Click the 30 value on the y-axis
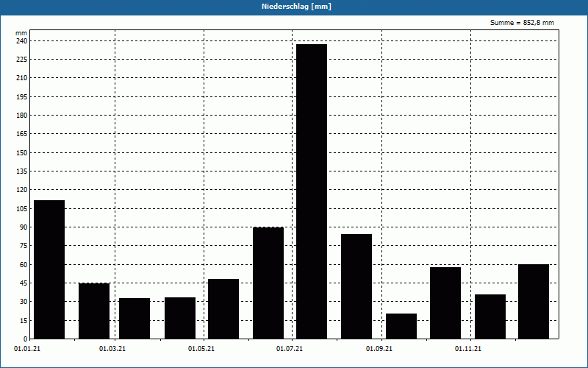588x368 pixels. [x=24, y=302]
